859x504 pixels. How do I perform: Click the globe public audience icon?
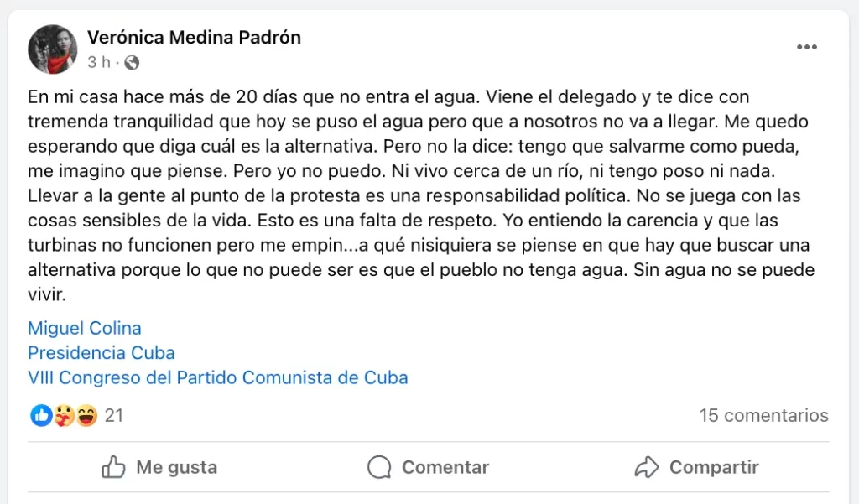(x=132, y=62)
